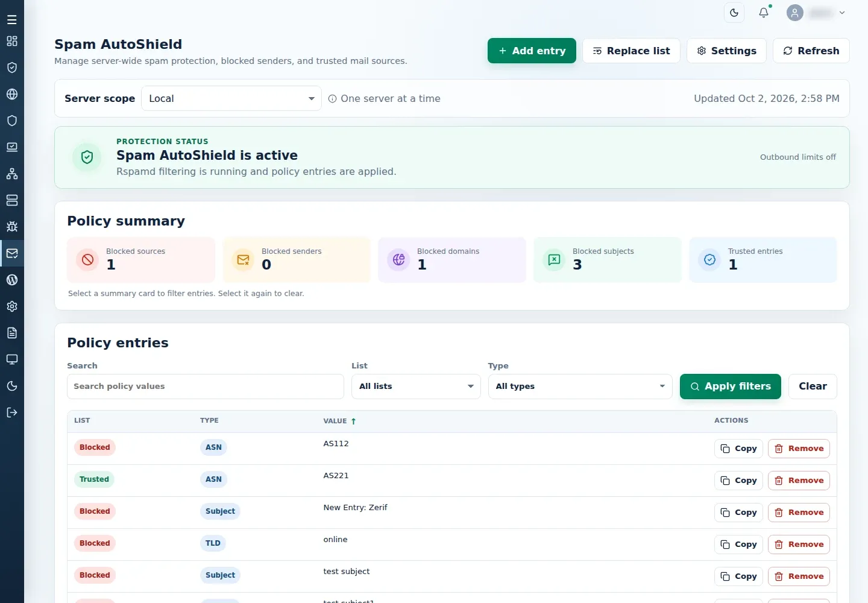Sort by the TYPE column header
The height and width of the screenshot is (603, 868).
pyautogui.click(x=209, y=420)
